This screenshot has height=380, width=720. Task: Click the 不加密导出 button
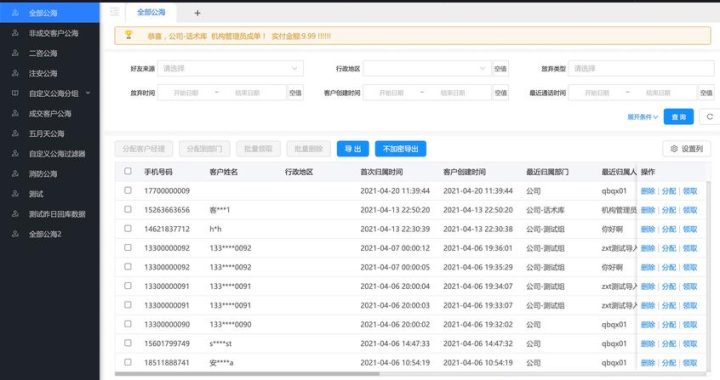point(400,149)
